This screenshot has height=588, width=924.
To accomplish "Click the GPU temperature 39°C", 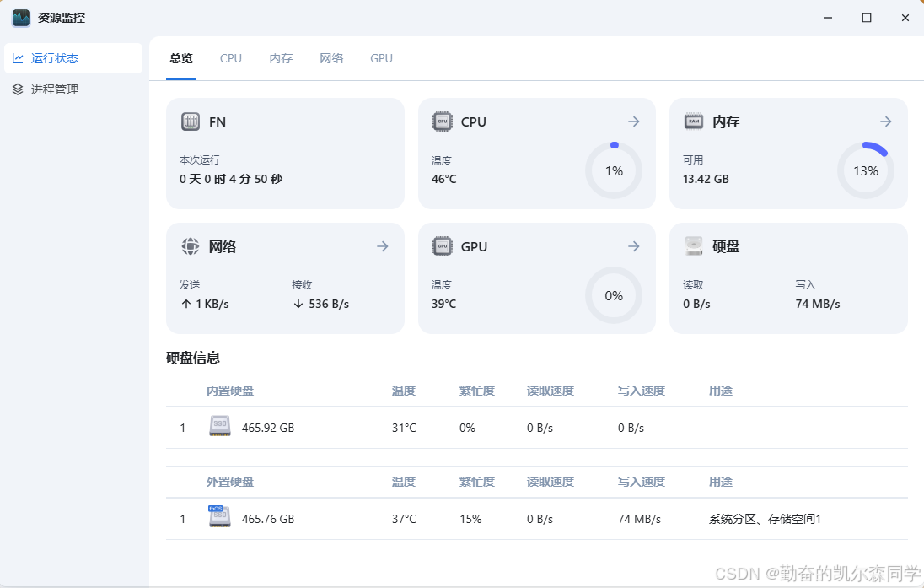I will [x=443, y=304].
